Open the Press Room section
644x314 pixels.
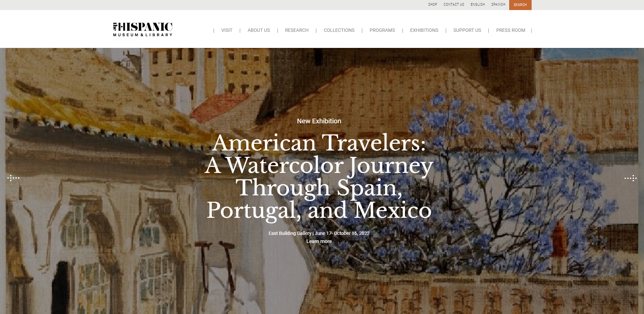[x=511, y=30]
